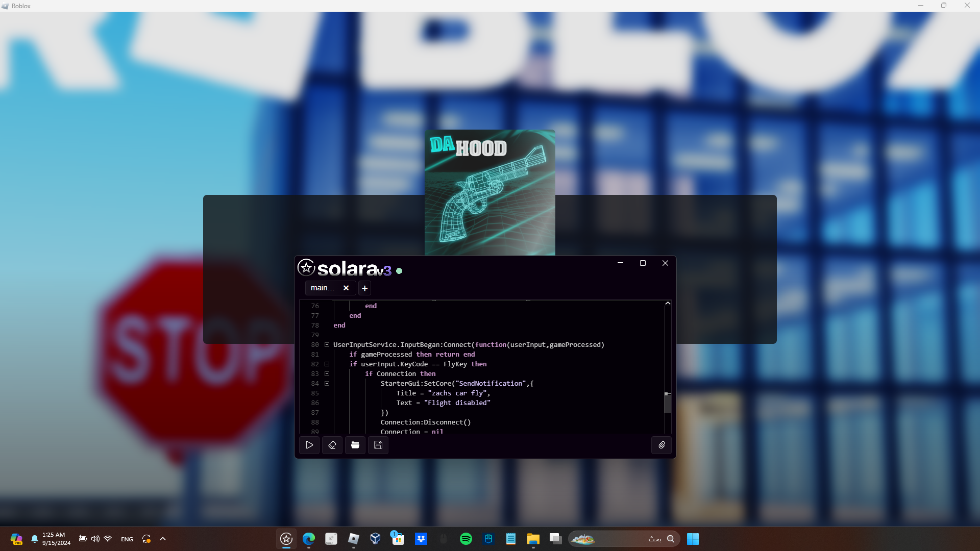Image resolution: width=980 pixels, height=551 pixels.
Task: Collapse the code fold at line 84
Action: [327, 384]
